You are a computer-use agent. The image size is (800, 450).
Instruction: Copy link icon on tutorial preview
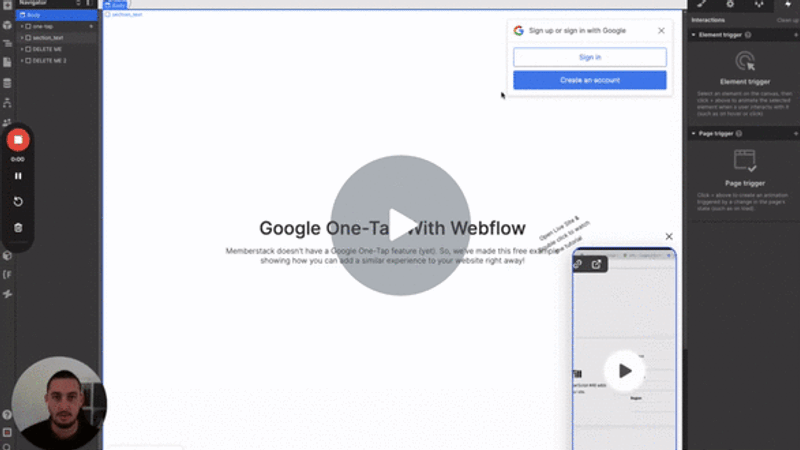(x=578, y=264)
